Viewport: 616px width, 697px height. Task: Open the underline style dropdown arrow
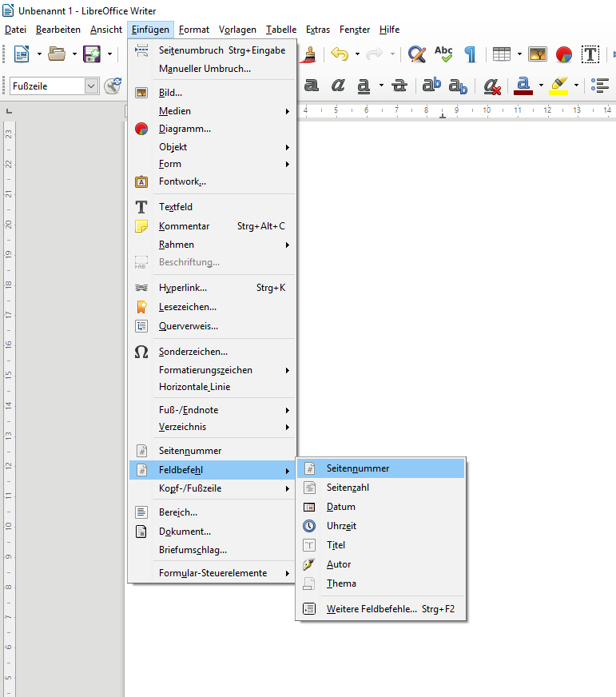381,85
